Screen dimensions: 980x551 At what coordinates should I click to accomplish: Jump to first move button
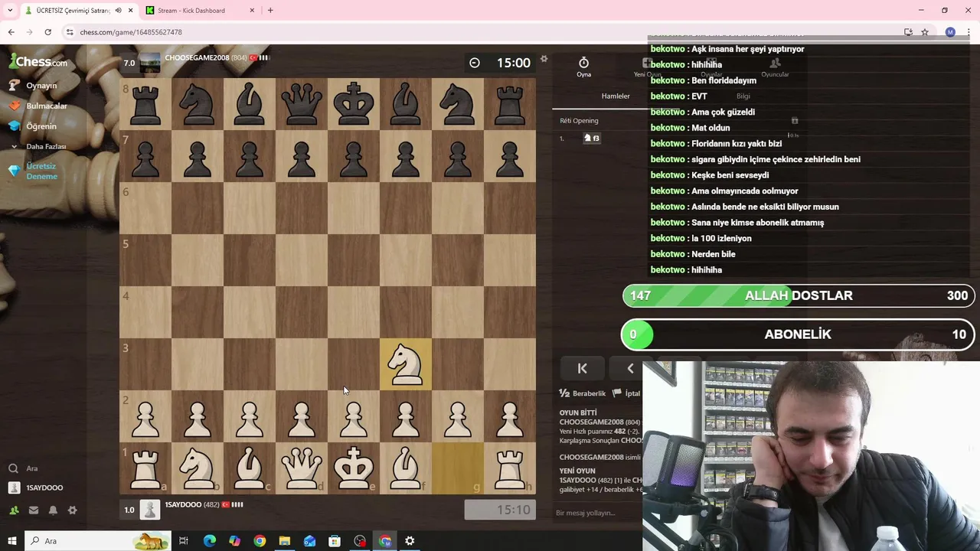tap(582, 368)
